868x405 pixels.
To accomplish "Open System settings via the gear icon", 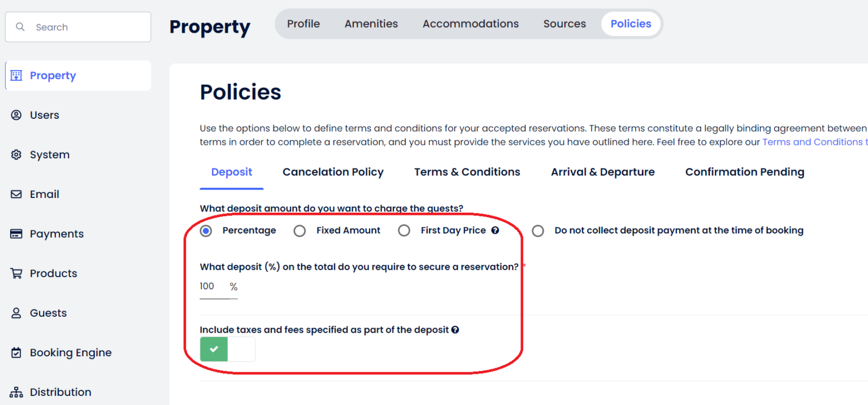I will [16, 154].
